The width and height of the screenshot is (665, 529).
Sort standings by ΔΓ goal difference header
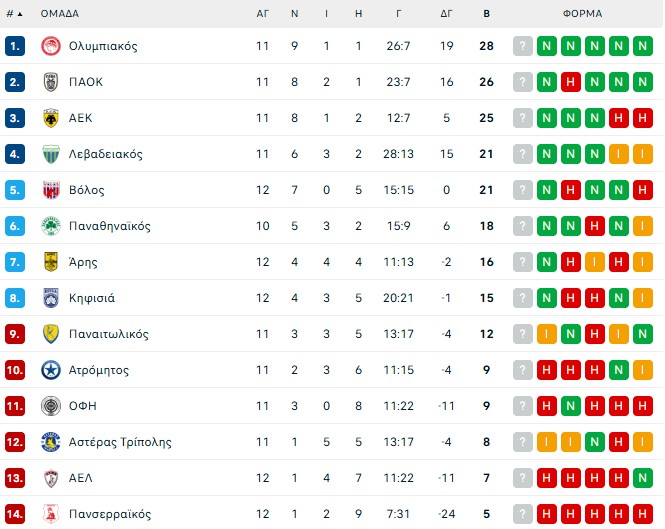tap(446, 14)
